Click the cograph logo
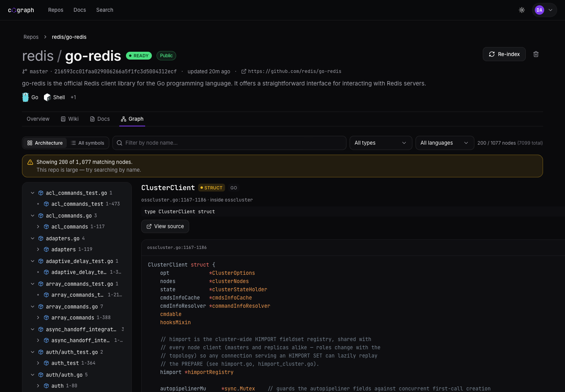This screenshot has height=392, width=565. [21, 10]
